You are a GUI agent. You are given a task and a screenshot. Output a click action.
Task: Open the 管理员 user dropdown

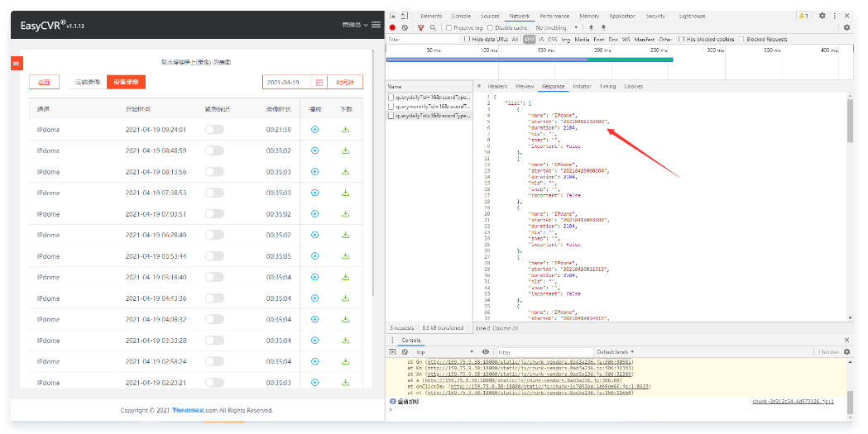click(x=355, y=25)
